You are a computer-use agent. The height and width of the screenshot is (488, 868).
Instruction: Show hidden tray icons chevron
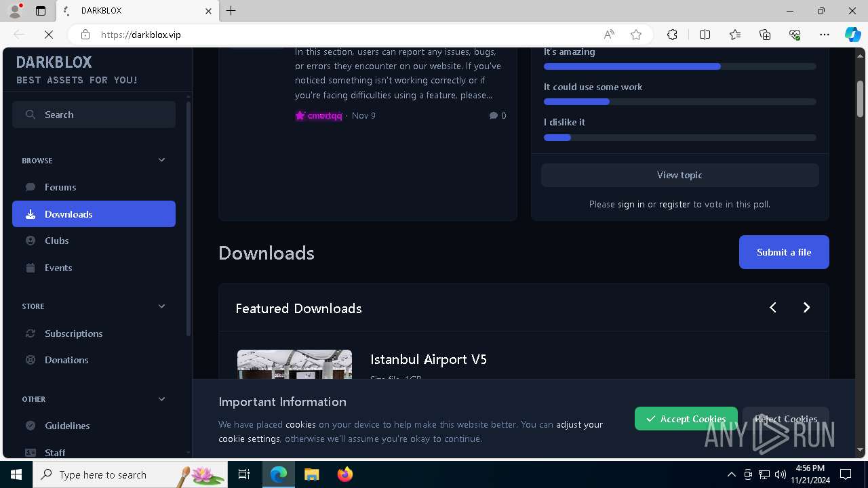731,474
